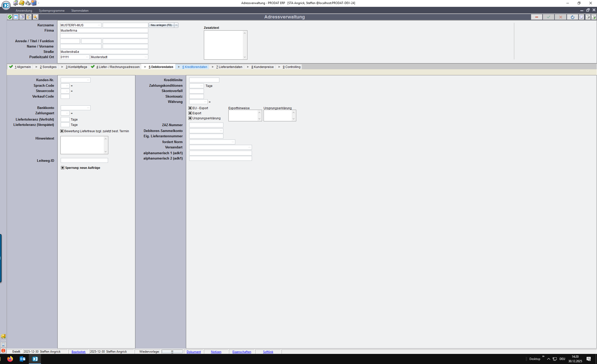Click into the Kreditlimite input field
The height and width of the screenshot is (364, 597).
click(x=204, y=80)
